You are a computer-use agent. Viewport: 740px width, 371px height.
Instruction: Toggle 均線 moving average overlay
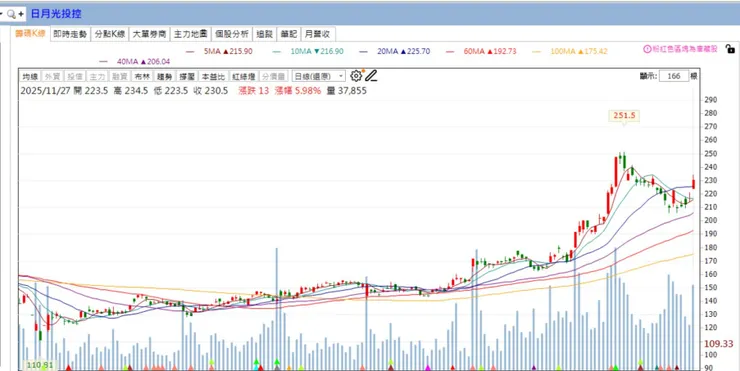pyautogui.click(x=30, y=76)
